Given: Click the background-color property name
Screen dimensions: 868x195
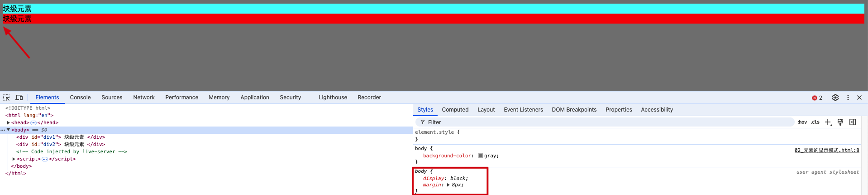Looking at the screenshot, I should coord(448,156).
